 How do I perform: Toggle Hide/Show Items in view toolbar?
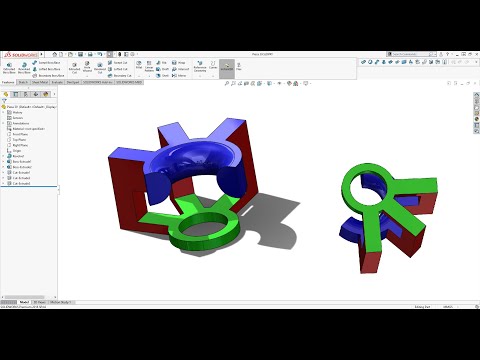click(x=279, y=83)
